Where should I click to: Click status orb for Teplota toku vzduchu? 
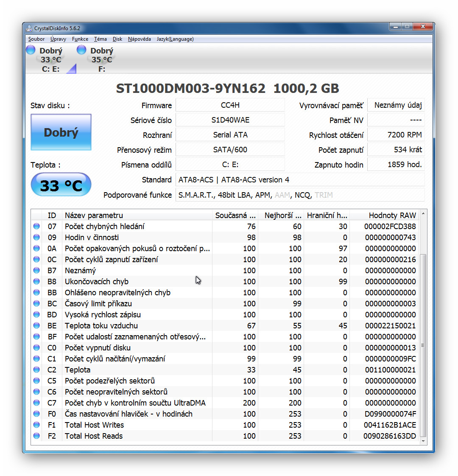36,325
